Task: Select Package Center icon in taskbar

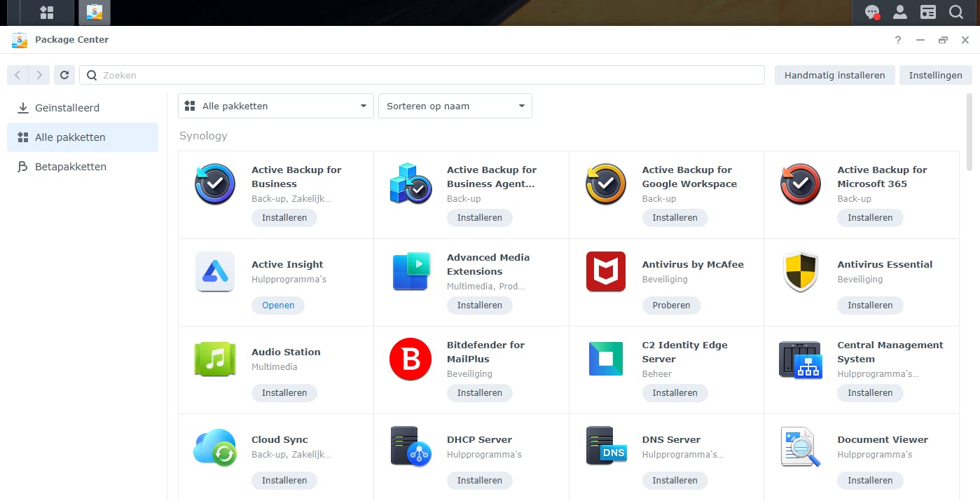Action: tap(95, 12)
